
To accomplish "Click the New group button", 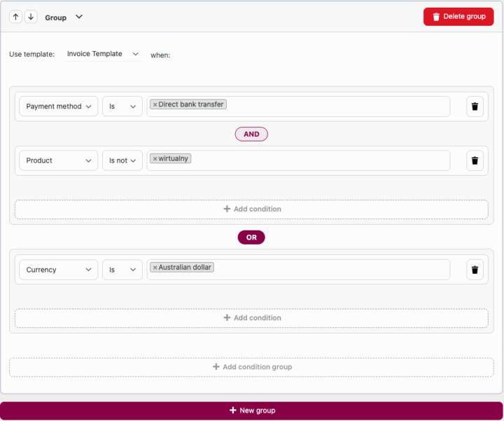I will (x=251, y=410).
